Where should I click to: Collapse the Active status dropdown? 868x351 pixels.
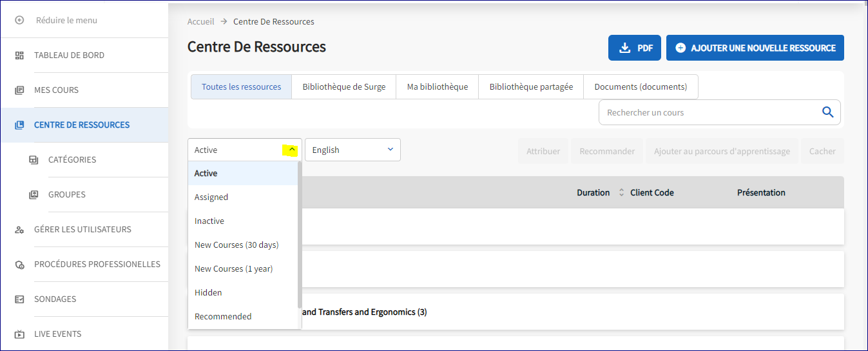pyautogui.click(x=292, y=150)
